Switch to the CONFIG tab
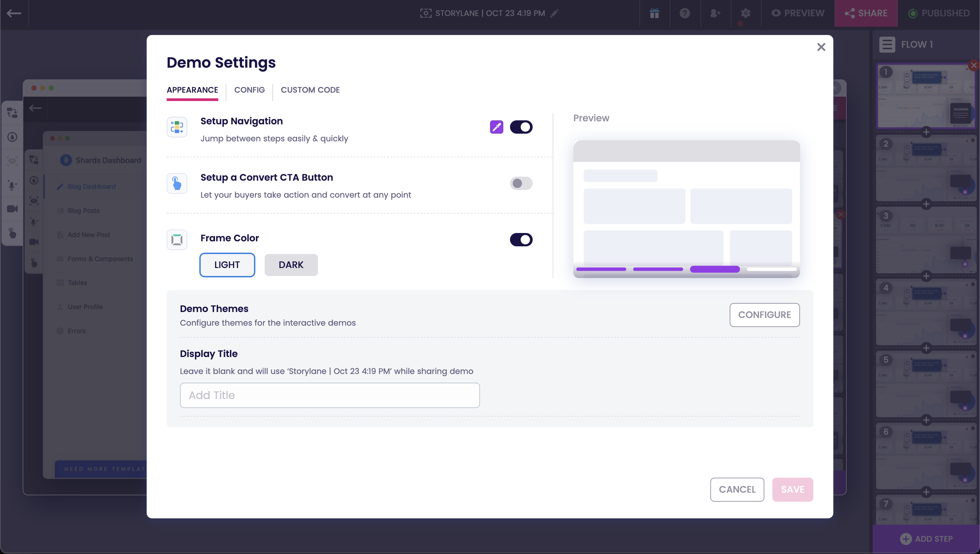Screen dimensions: 980x554 coord(249,90)
